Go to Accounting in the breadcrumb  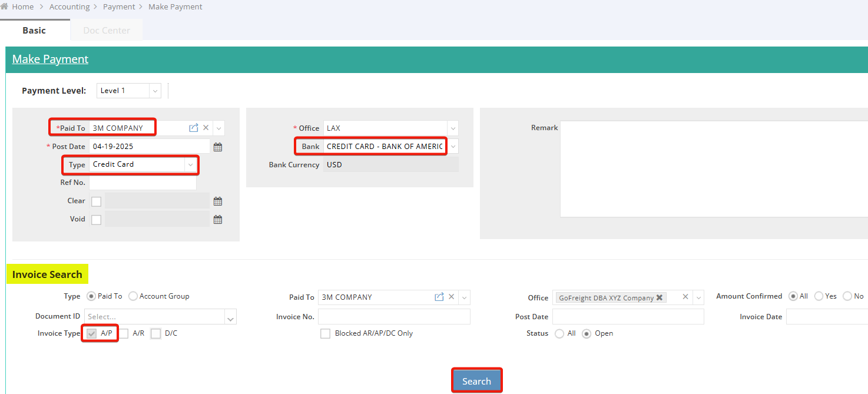click(x=69, y=7)
